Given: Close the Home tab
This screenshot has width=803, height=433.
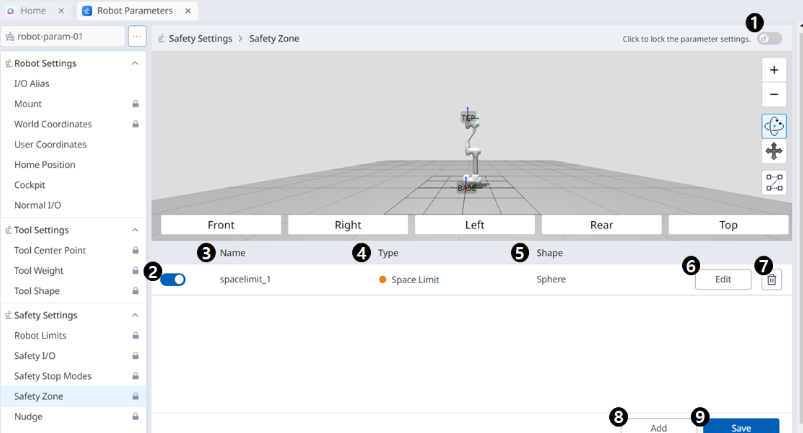Looking at the screenshot, I should point(61,11).
